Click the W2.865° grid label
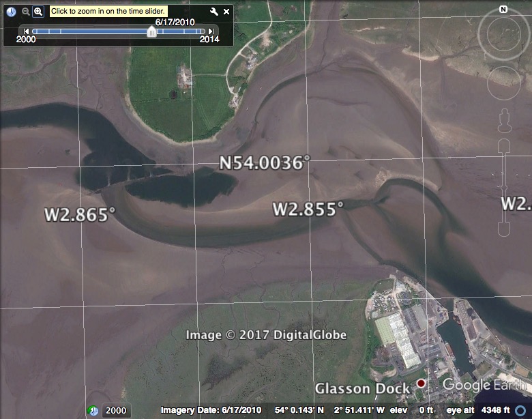Viewport: 532px width, 419px height. tap(79, 215)
